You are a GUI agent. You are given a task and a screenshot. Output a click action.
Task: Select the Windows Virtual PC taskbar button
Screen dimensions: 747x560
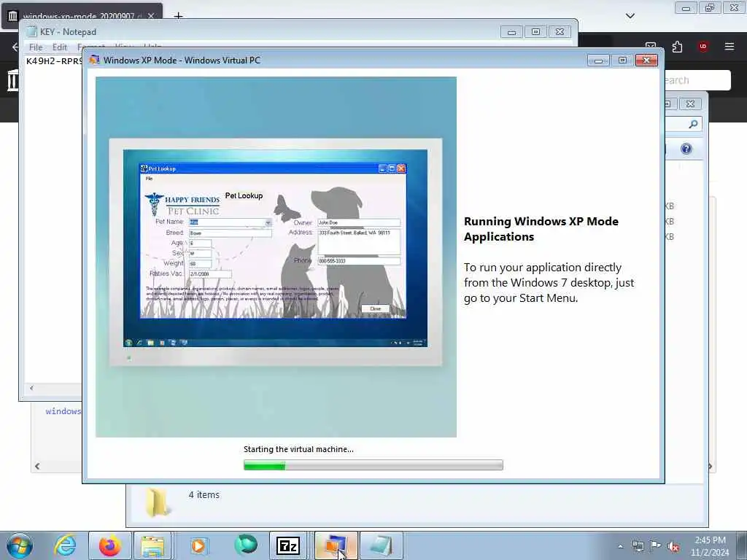pos(336,545)
